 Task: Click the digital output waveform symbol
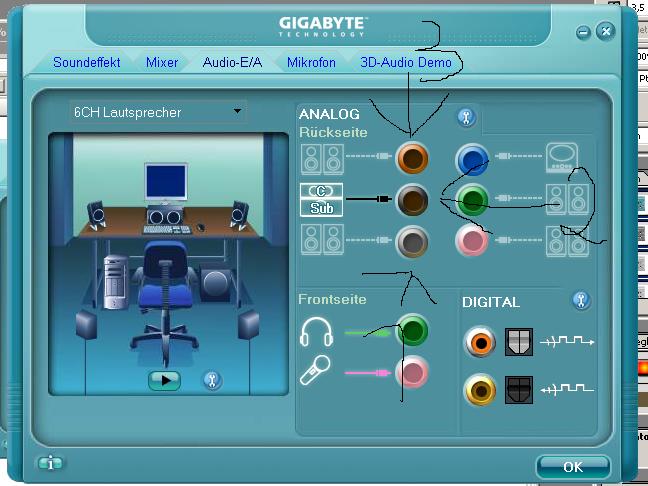[567, 341]
